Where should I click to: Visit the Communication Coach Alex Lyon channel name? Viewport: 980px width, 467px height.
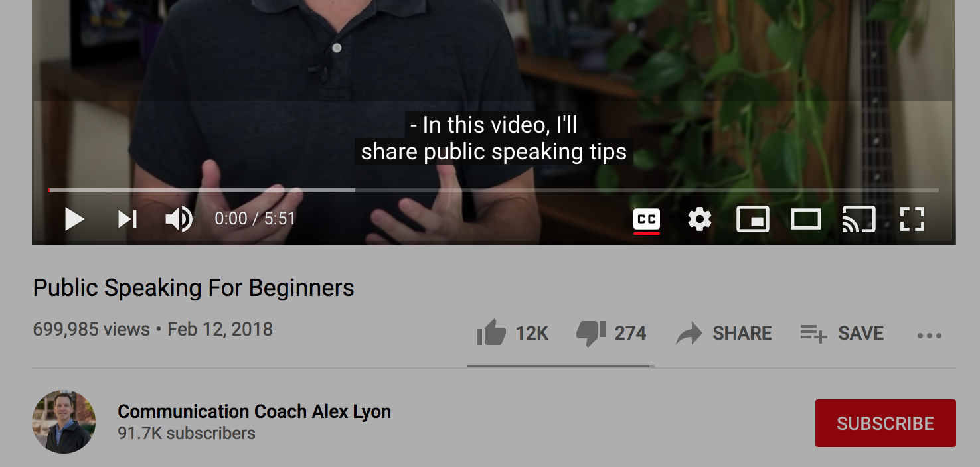point(254,411)
